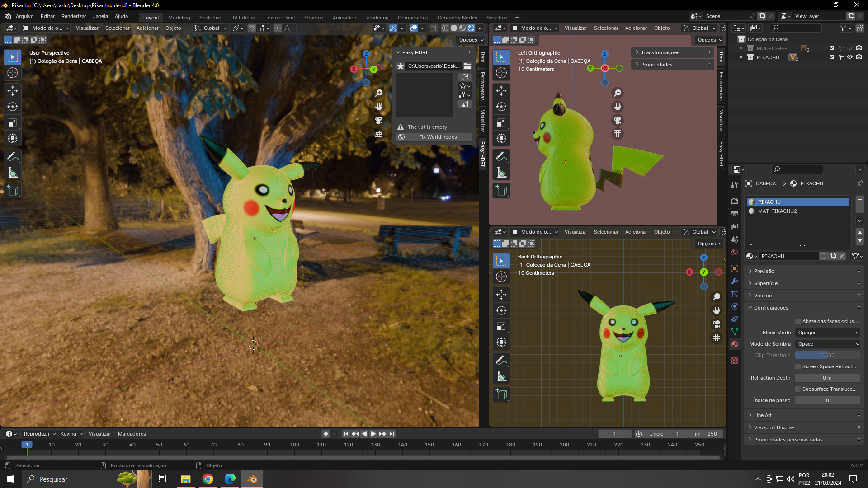This screenshot has width=868, height=488.
Task: Open Modo de Sombra dropdown
Action: [x=828, y=344]
